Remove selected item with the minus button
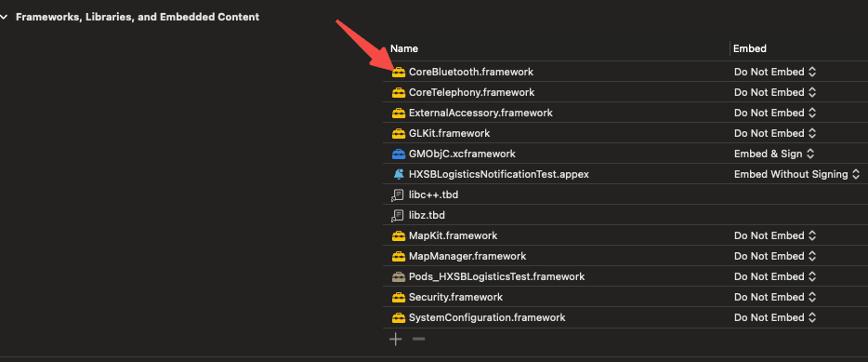The image size is (868, 362). 419,340
